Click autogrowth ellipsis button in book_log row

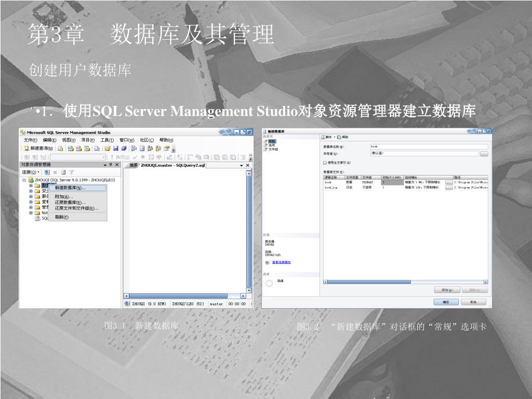(x=449, y=188)
